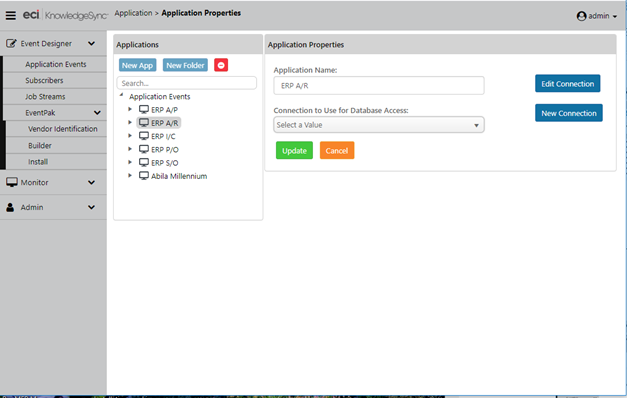The width and height of the screenshot is (627, 398).
Task: Select the Application Events root label
Action: point(160,96)
